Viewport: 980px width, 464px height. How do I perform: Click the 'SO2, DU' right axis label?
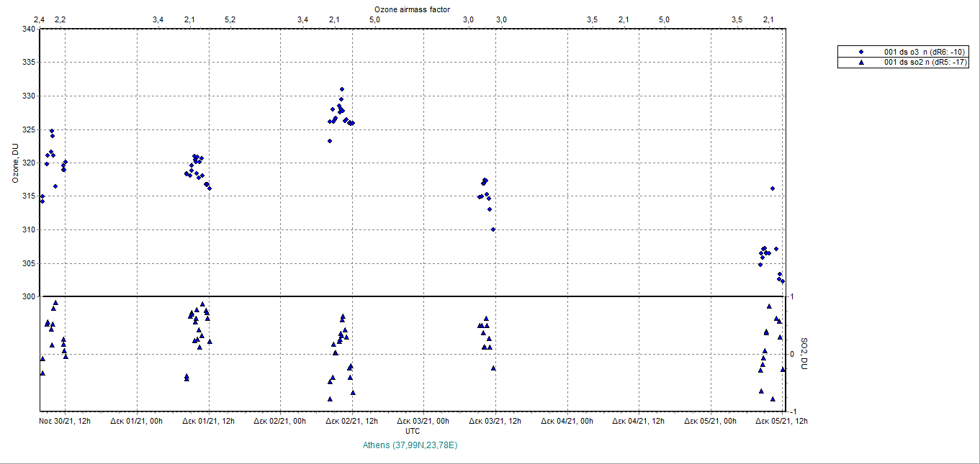[805, 354]
